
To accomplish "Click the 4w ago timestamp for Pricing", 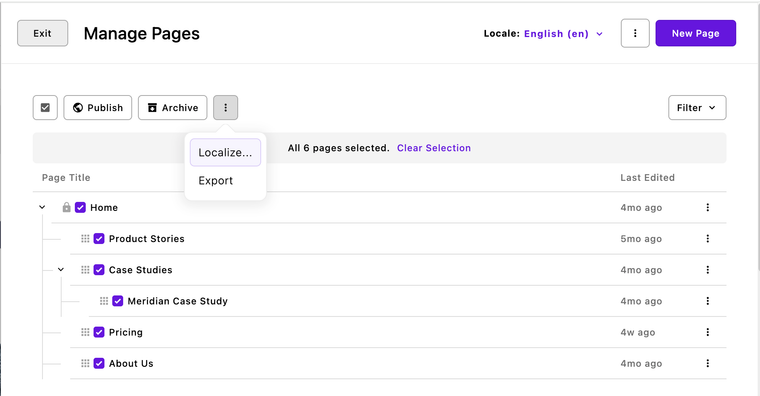I will [638, 333].
